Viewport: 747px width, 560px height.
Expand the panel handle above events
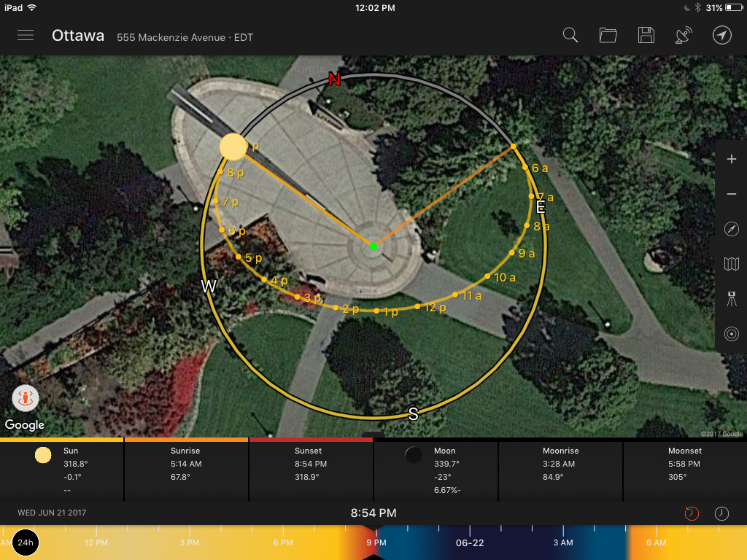(373, 436)
